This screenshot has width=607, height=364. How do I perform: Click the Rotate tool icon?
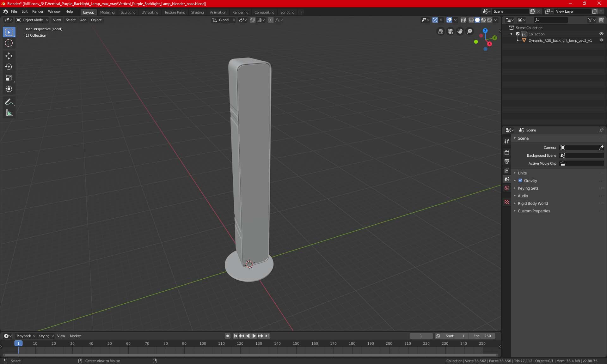(9, 66)
